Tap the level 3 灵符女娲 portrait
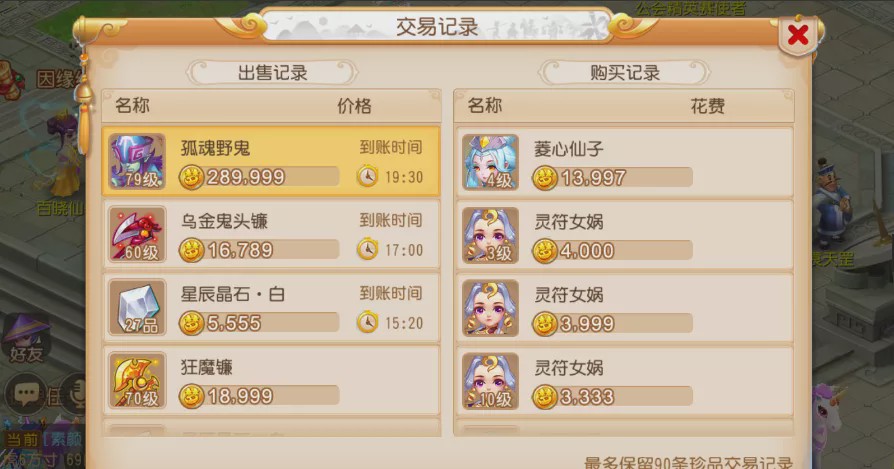The width and height of the screenshot is (894, 469). 490,235
